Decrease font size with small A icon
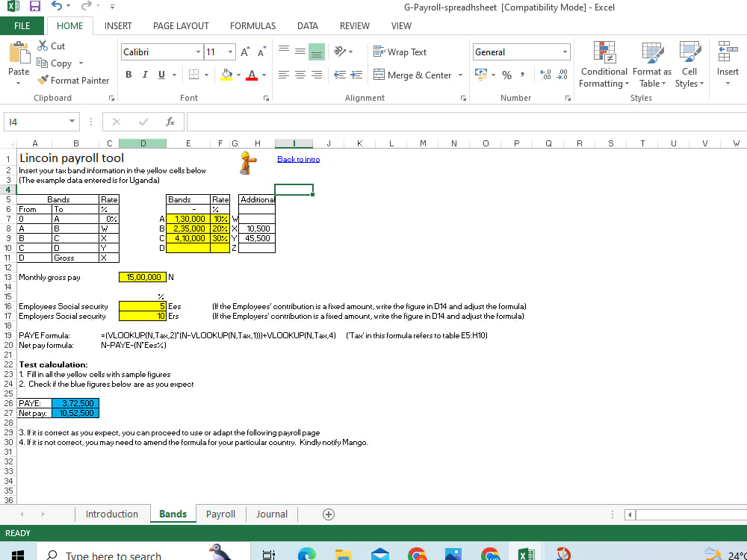747x560 pixels. pos(261,52)
